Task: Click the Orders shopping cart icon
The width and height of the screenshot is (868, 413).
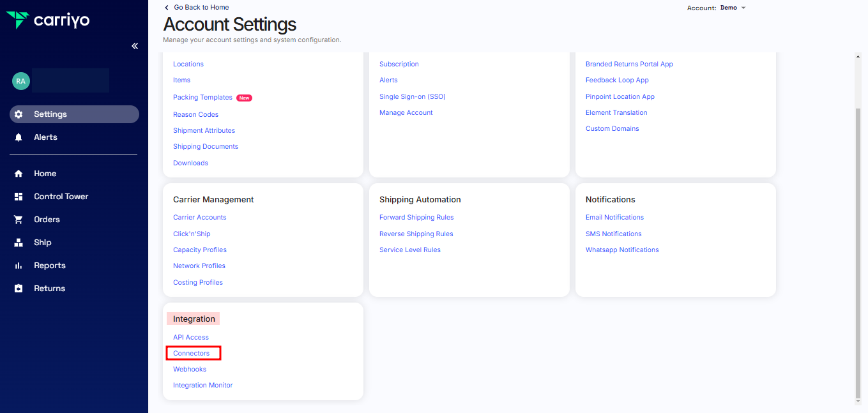Action: (x=19, y=220)
